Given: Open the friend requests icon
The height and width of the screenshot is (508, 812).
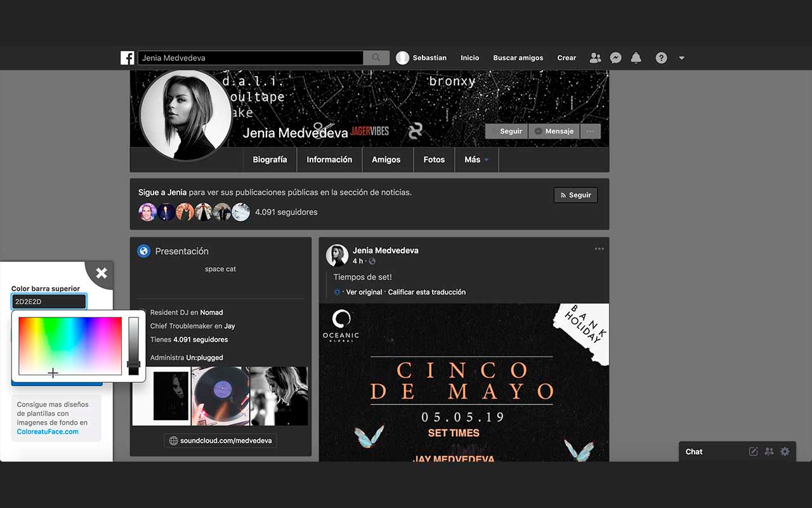Looking at the screenshot, I should (x=595, y=58).
